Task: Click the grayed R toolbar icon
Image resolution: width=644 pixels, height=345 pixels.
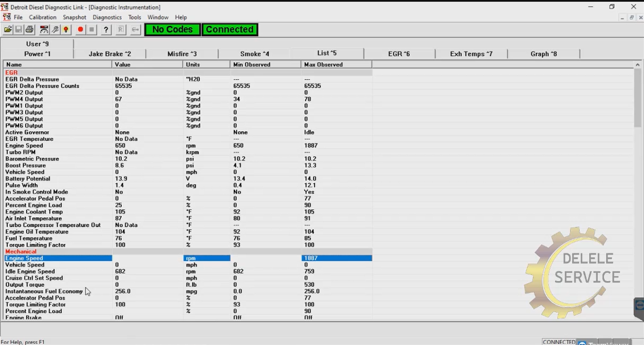Action: pos(121,29)
